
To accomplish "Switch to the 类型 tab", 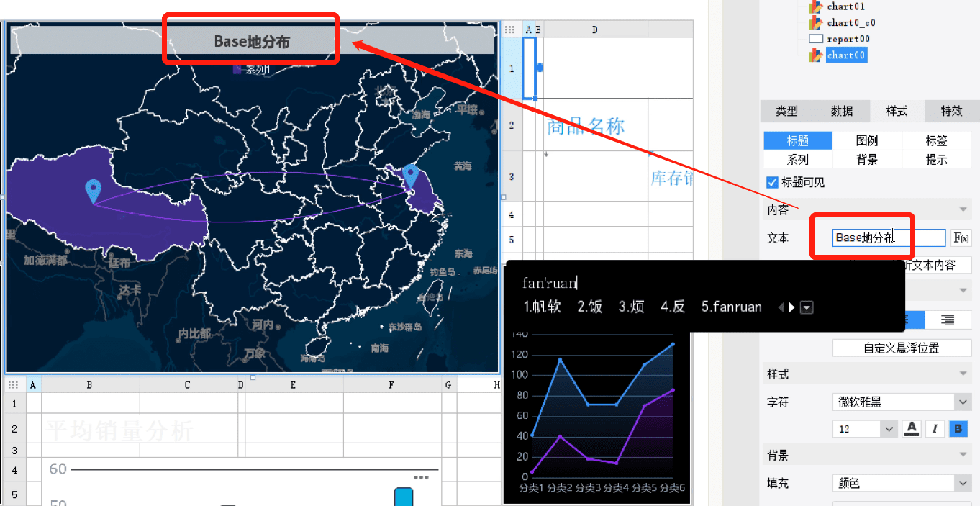I will [x=787, y=111].
